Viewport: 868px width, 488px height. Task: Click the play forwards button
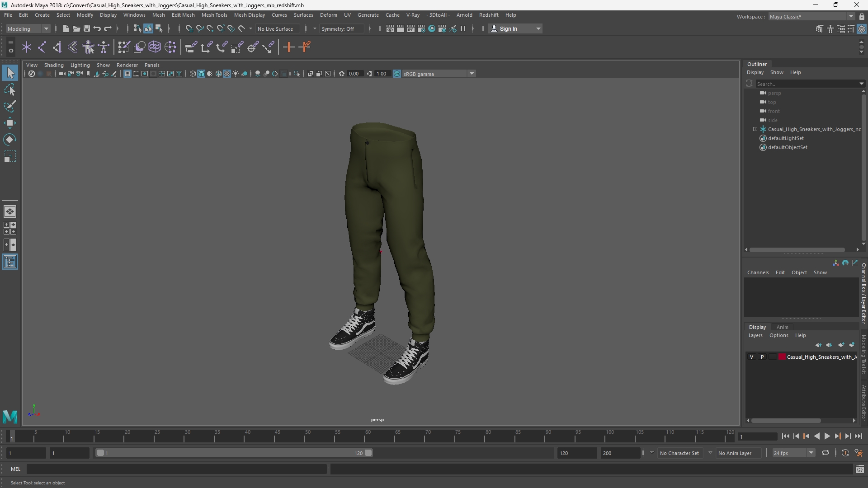[827, 436]
